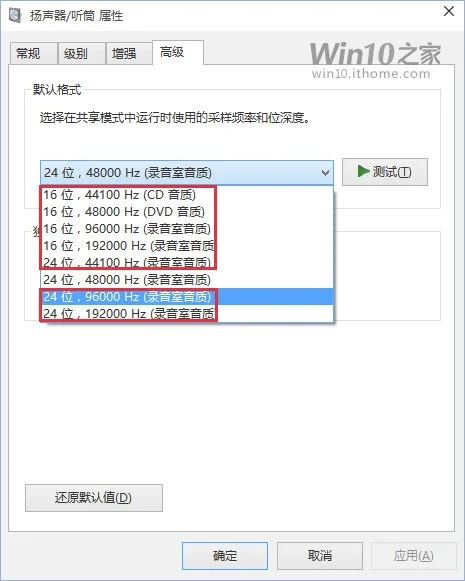Select the 高级 tab

178,52
